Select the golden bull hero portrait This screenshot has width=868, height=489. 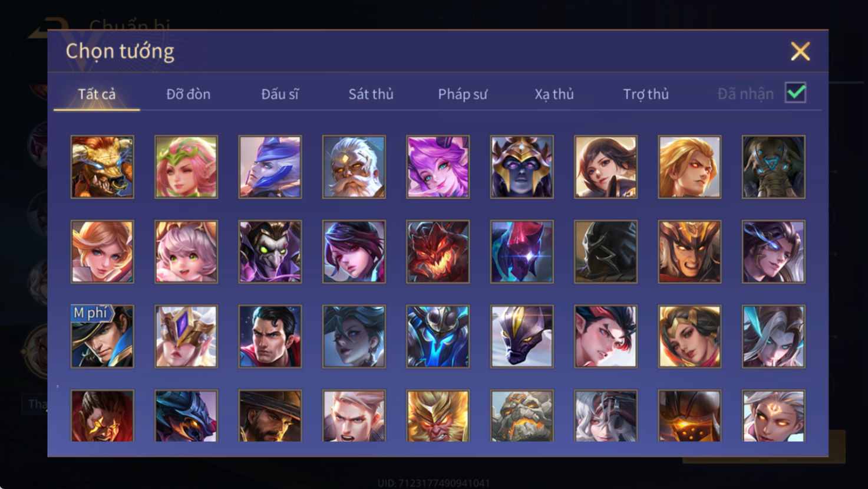pos(103,167)
